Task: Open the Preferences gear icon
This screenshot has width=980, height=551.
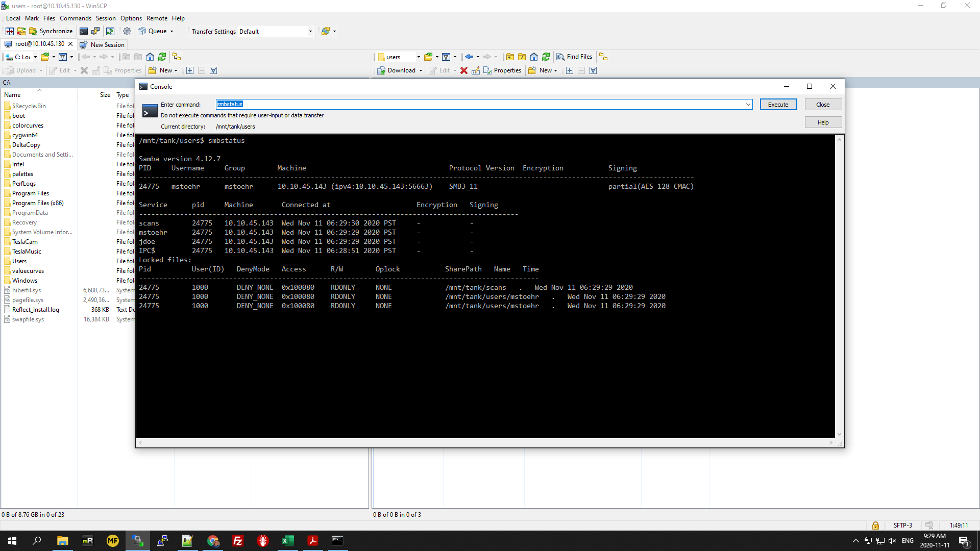Action: pos(127,31)
